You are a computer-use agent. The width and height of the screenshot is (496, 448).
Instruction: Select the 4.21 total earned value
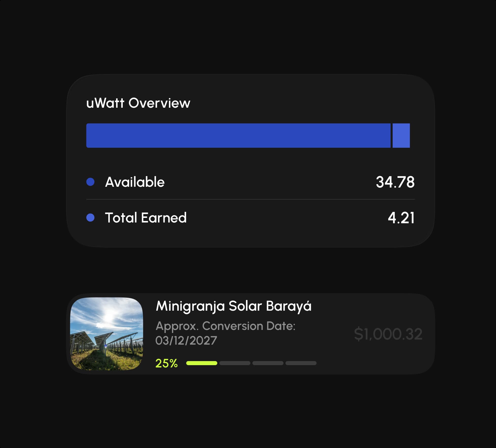(401, 218)
